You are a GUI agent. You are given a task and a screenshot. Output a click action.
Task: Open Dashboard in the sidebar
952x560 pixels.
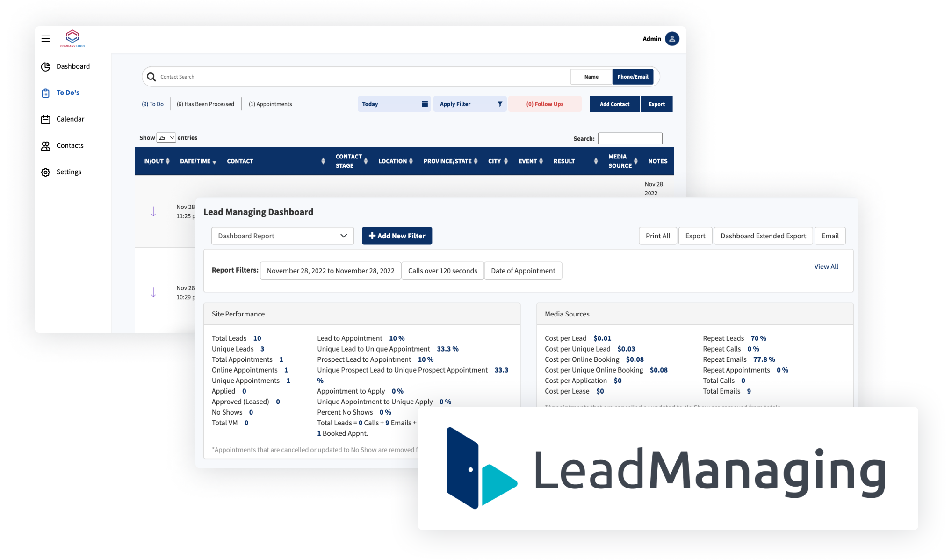click(73, 66)
